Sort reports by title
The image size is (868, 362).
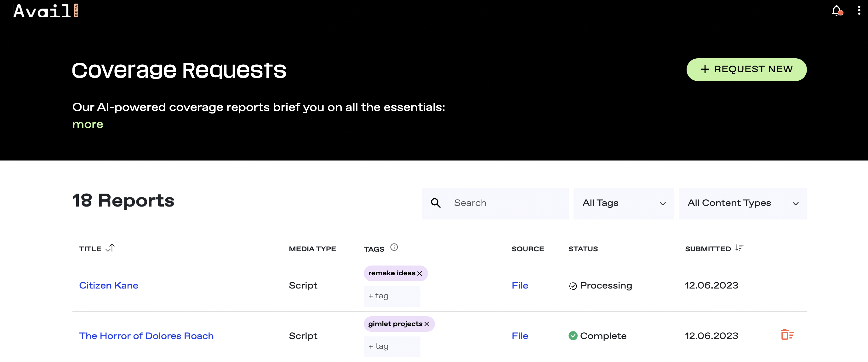coord(110,248)
